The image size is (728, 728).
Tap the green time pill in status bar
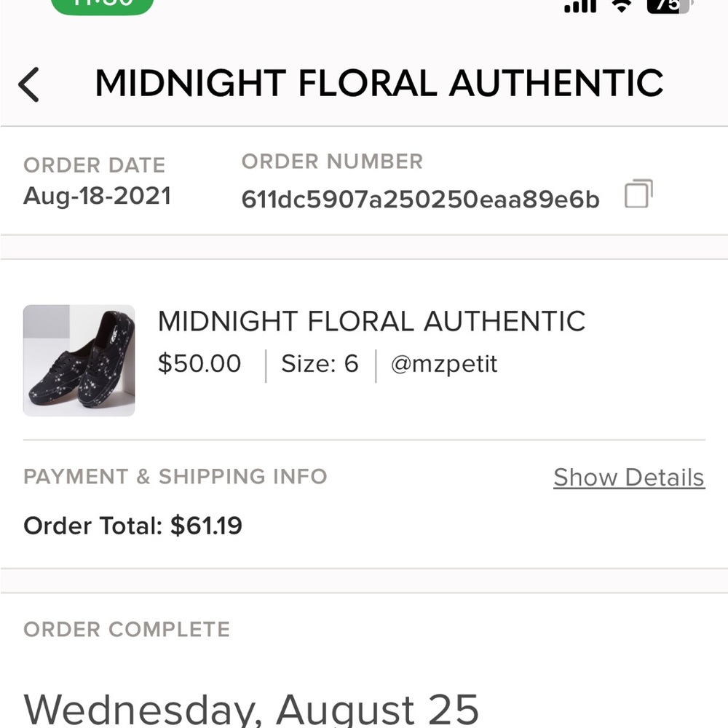pyautogui.click(x=103, y=5)
